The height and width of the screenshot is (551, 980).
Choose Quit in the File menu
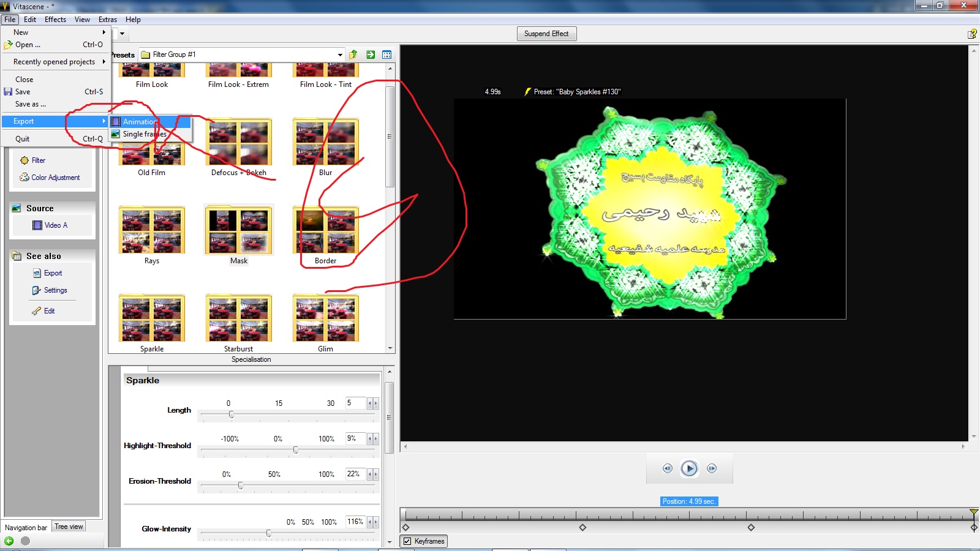56,139
